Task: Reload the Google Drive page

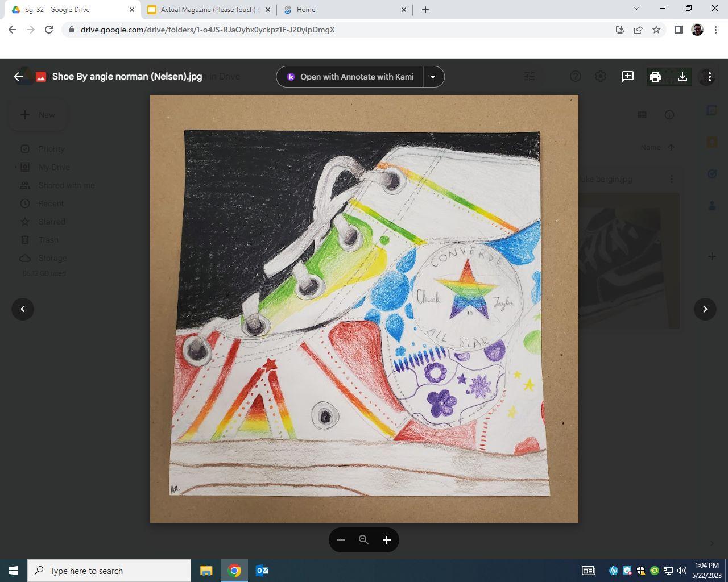Action: coord(49,30)
